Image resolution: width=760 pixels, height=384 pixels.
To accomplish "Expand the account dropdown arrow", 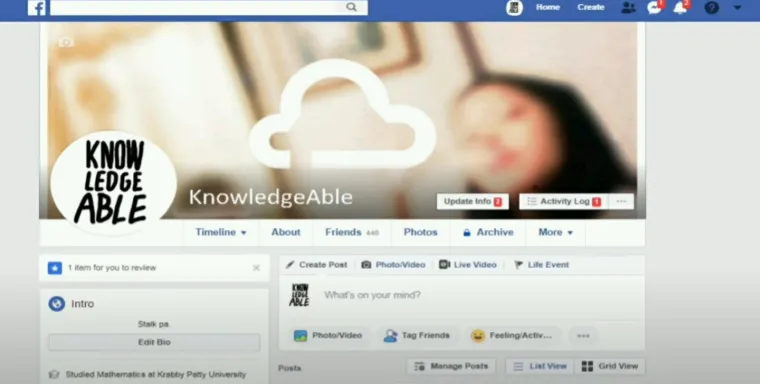I will (x=737, y=8).
